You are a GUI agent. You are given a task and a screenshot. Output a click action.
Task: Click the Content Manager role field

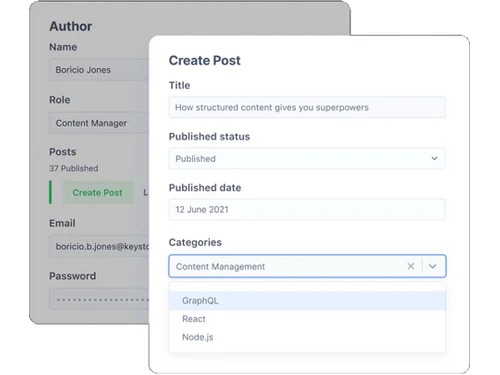click(x=99, y=123)
